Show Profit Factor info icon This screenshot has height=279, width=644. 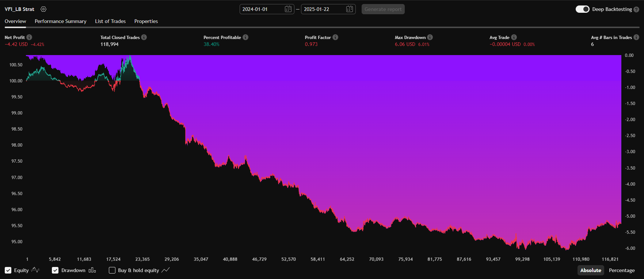tap(335, 37)
